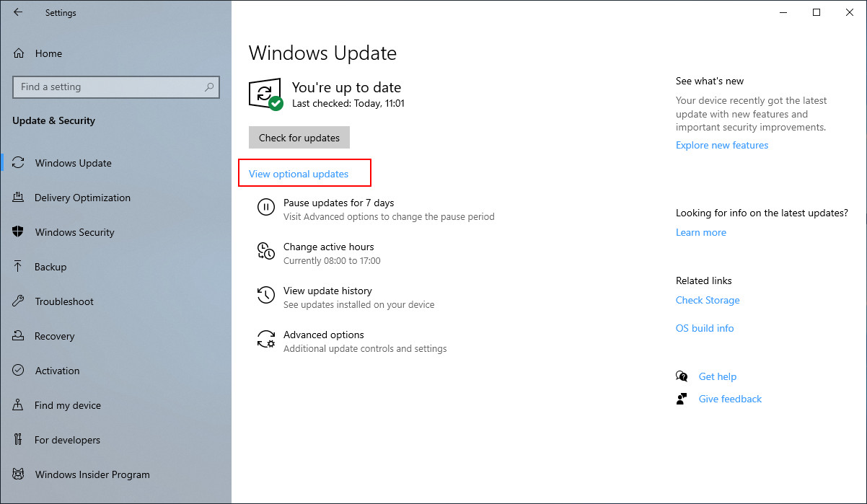Click the pause icon beside Pause updates
Viewport: 867px width, 504px height.
pyautogui.click(x=266, y=207)
